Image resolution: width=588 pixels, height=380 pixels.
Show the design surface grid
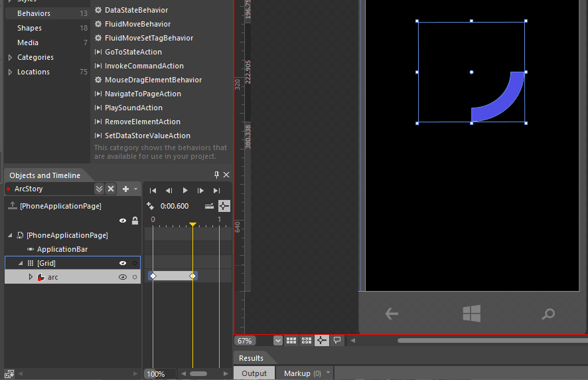click(292, 341)
